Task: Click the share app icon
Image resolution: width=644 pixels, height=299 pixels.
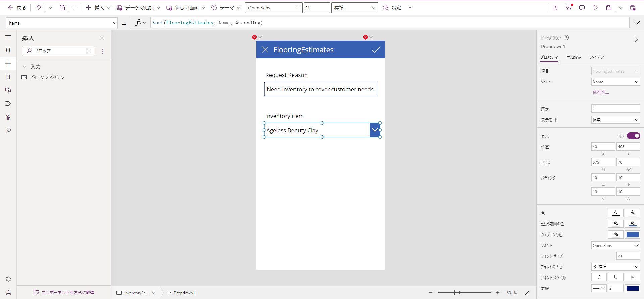Action: point(555,8)
